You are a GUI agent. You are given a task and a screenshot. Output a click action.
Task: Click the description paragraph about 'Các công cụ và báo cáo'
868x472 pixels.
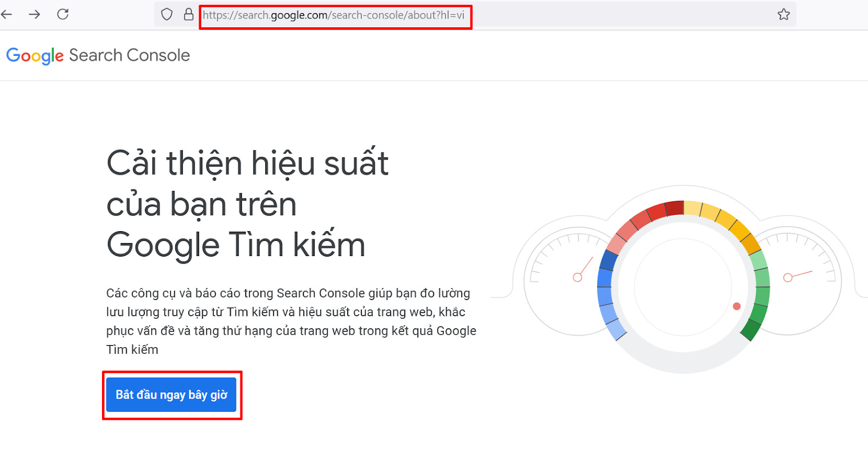click(x=291, y=321)
